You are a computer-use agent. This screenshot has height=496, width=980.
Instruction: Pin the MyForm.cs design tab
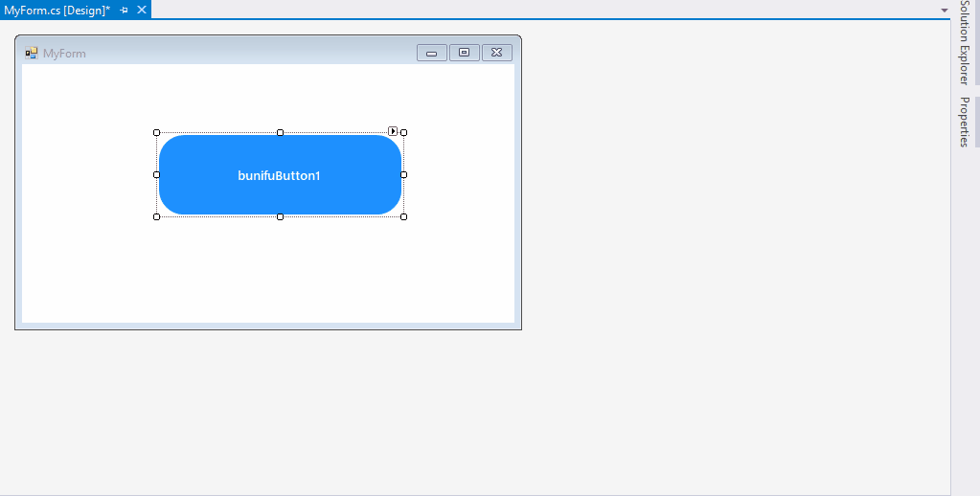124,10
